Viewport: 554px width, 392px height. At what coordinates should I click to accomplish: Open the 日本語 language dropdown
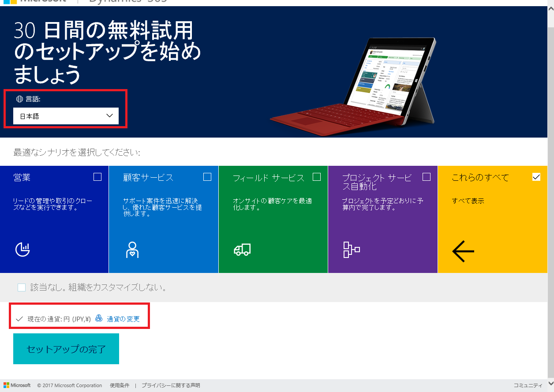[x=66, y=116]
